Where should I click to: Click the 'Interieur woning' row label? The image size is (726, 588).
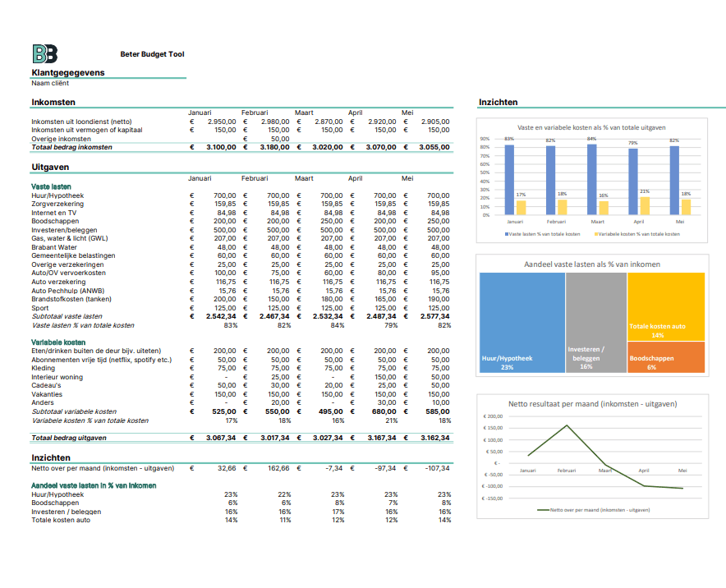click(x=57, y=377)
